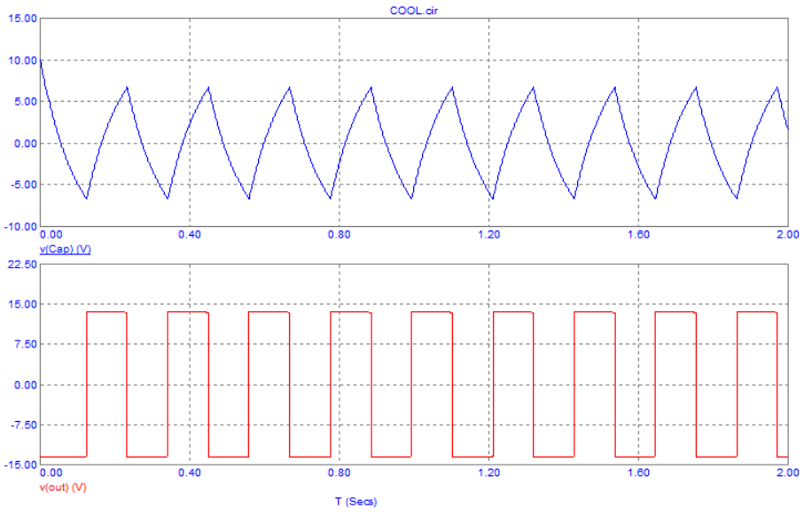
Task: Select the red v(out) (V) label
Action: pyautogui.click(x=63, y=488)
